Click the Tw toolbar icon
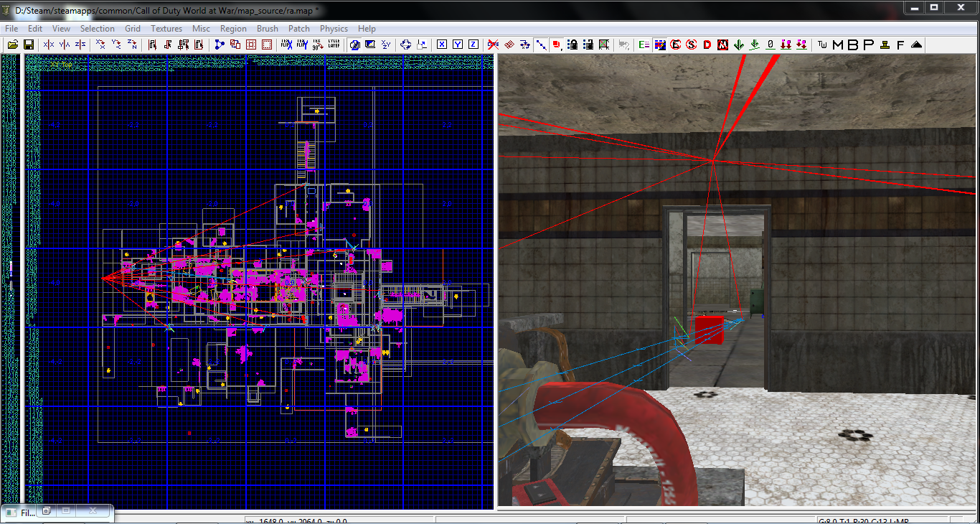 pos(822,45)
